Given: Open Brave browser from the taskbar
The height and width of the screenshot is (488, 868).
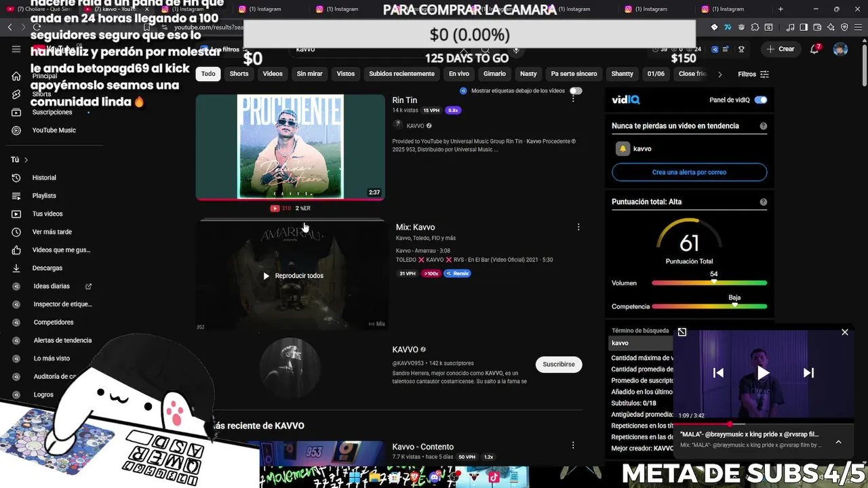Looking at the screenshot, I should [x=414, y=477].
